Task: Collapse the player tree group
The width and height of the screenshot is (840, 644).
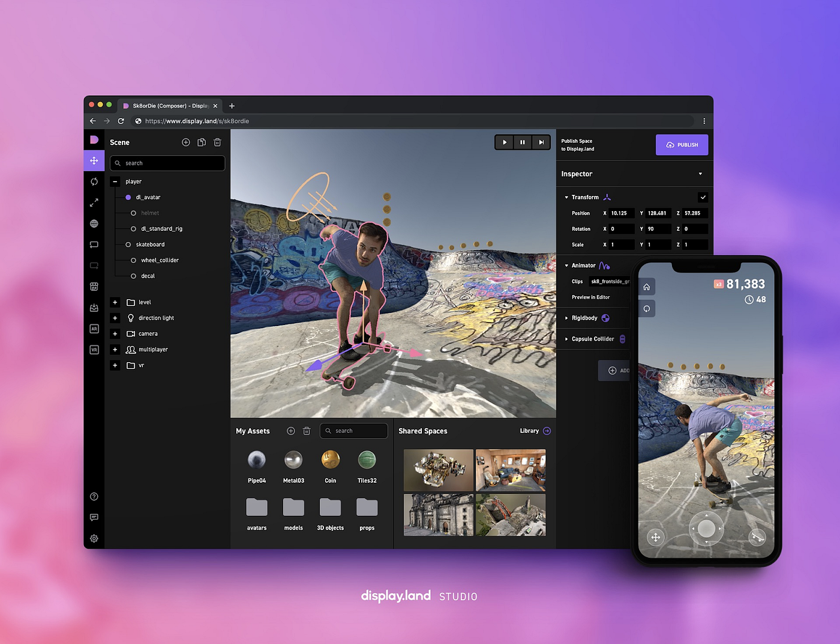Action: pyautogui.click(x=115, y=182)
